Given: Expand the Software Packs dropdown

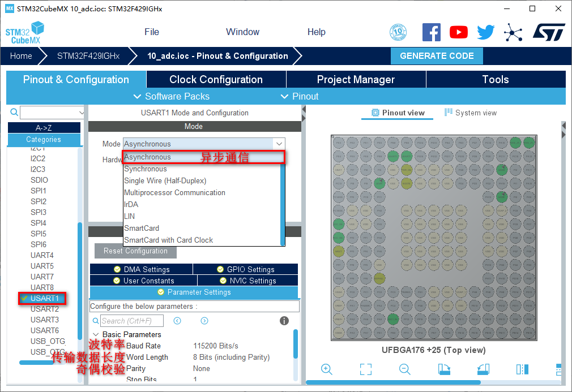Looking at the screenshot, I should tap(171, 96).
